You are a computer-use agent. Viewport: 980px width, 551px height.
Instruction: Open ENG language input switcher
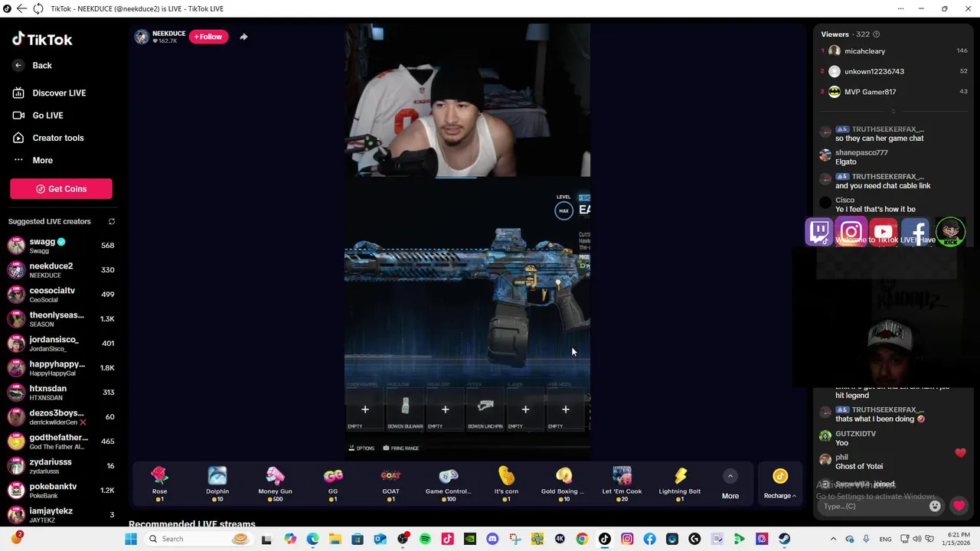click(885, 539)
